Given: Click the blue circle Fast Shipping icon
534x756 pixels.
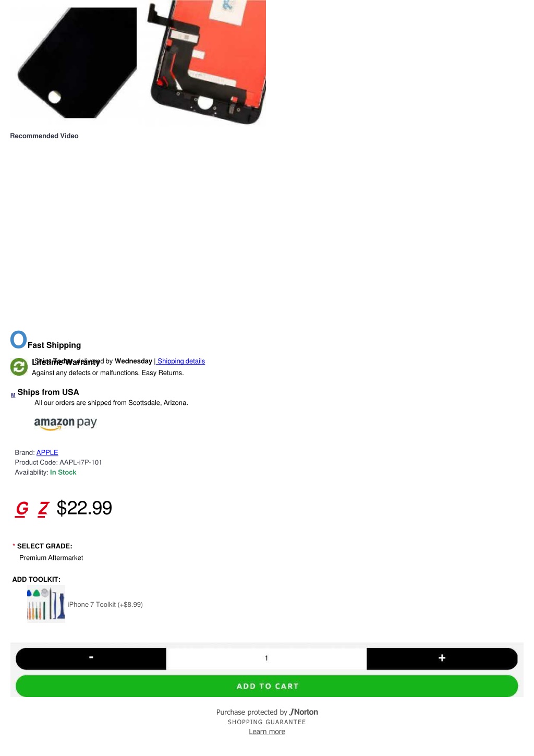Looking at the screenshot, I should [18, 339].
